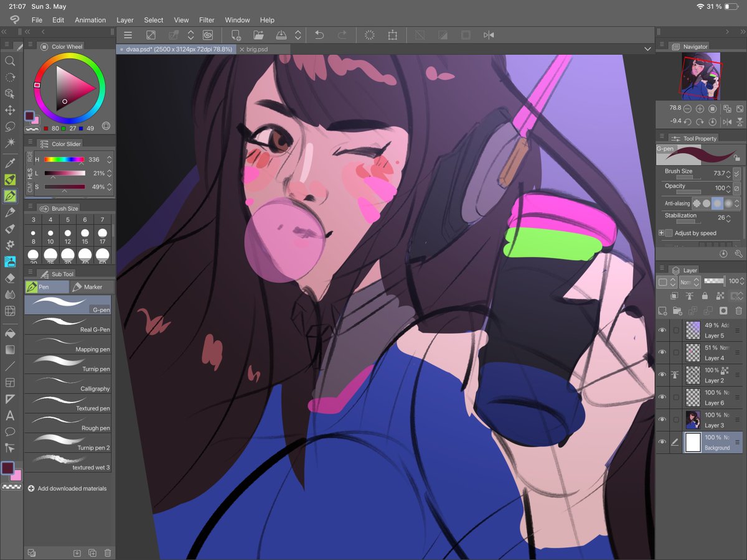Image resolution: width=747 pixels, height=560 pixels.
Task: Zoom out in Navigator panel
Action: pyautogui.click(x=688, y=109)
